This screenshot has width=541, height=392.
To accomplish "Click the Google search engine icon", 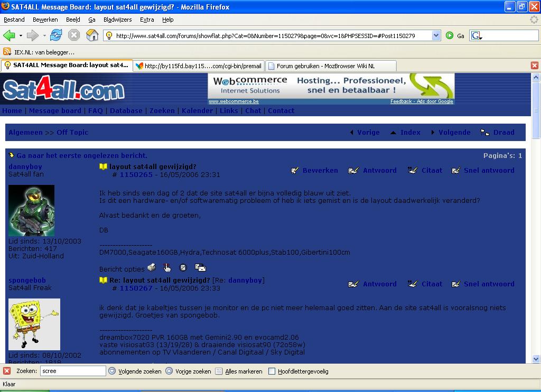I will click(x=476, y=35).
